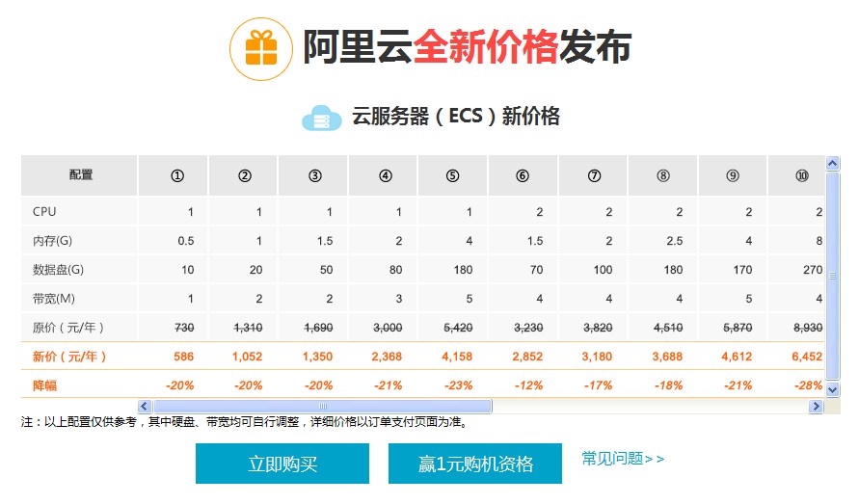Viewport: 859px width, 504px height.
Task: Click the table's scroll down arrow
Action: [x=833, y=389]
